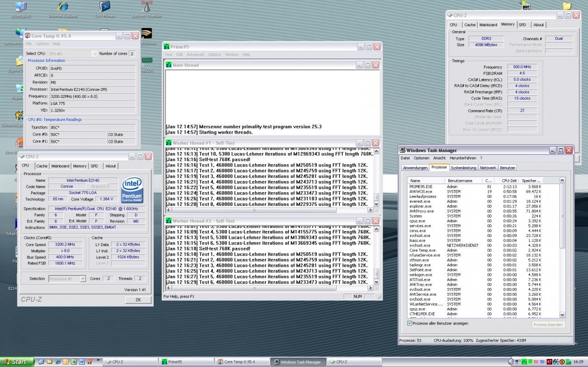Click the 1.384 V Core Voltage value

[x=106, y=199]
